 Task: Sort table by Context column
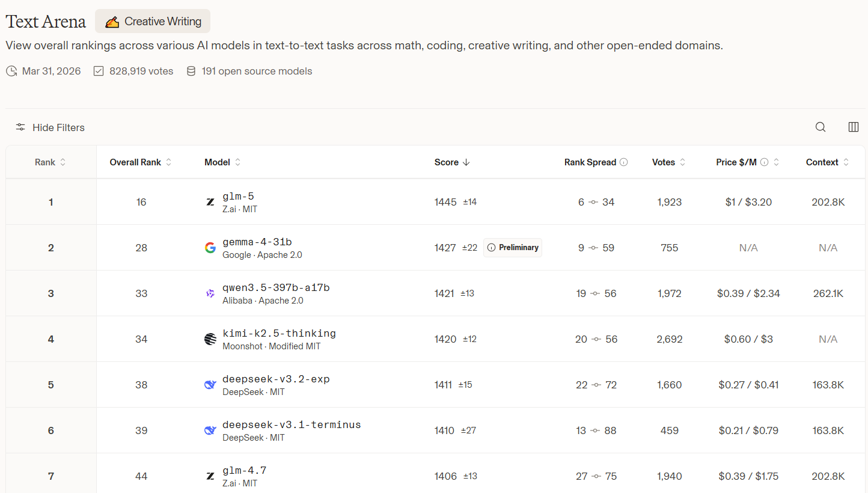(828, 162)
